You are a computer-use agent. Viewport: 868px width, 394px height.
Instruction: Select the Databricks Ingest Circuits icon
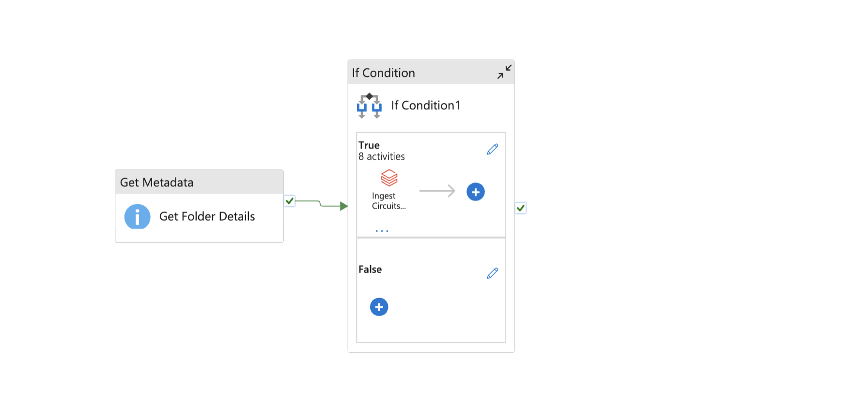[389, 178]
